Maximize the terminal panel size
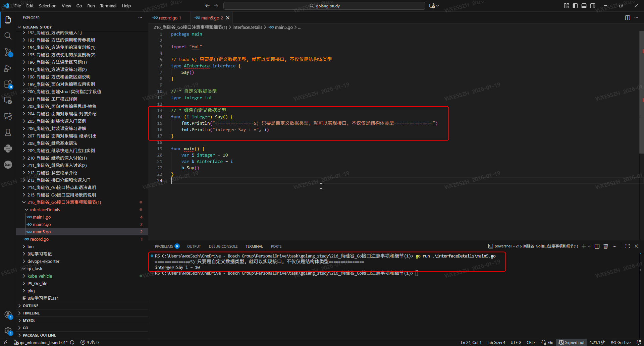This screenshot has width=644, height=346. [x=628, y=246]
